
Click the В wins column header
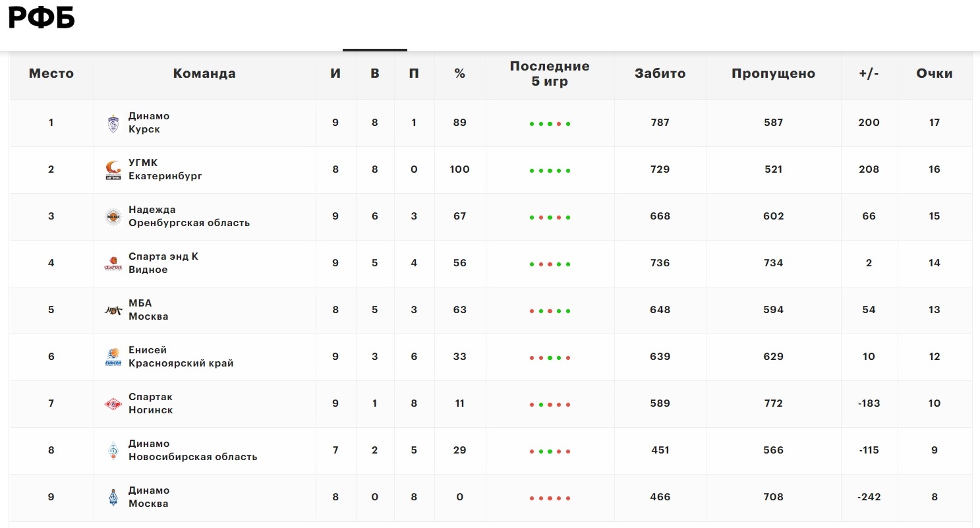pyautogui.click(x=375, y=74)
